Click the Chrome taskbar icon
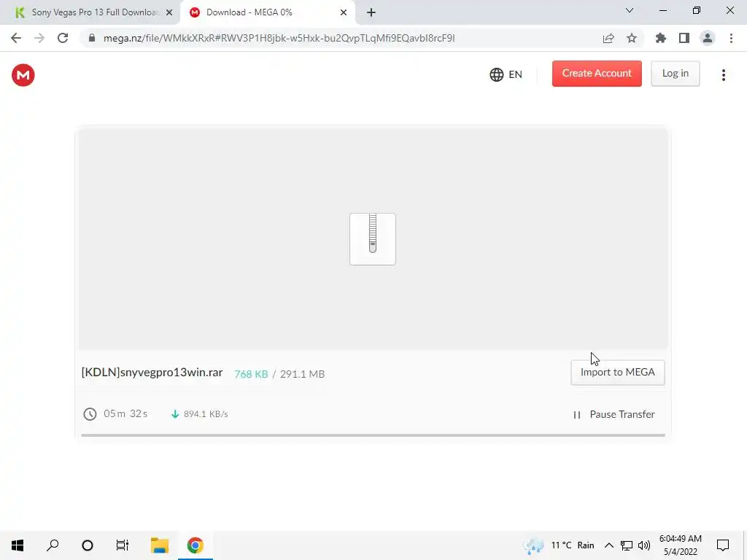 pos(196,545)
